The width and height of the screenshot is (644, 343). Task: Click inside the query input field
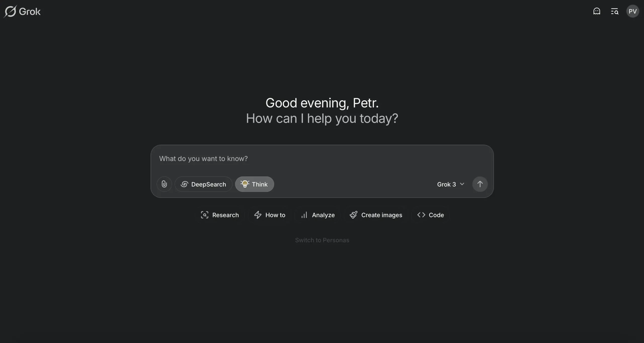pos(322,158)
